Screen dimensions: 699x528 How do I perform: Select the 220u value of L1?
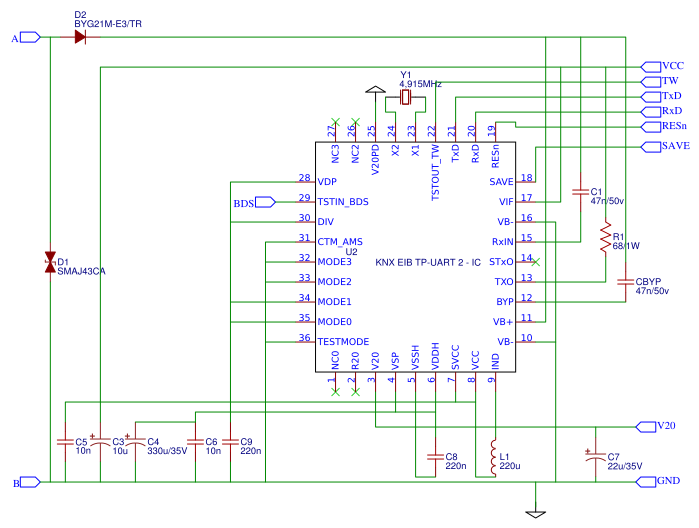coord(510,466)
